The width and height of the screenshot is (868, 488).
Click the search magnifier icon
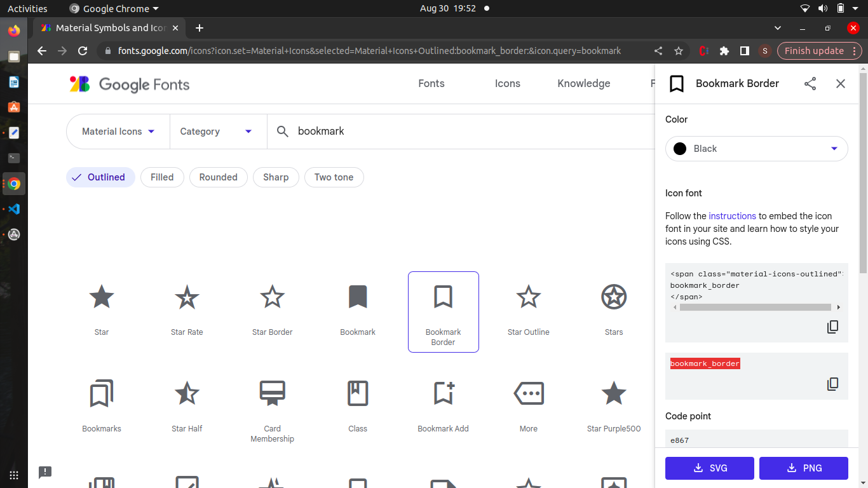283,132
